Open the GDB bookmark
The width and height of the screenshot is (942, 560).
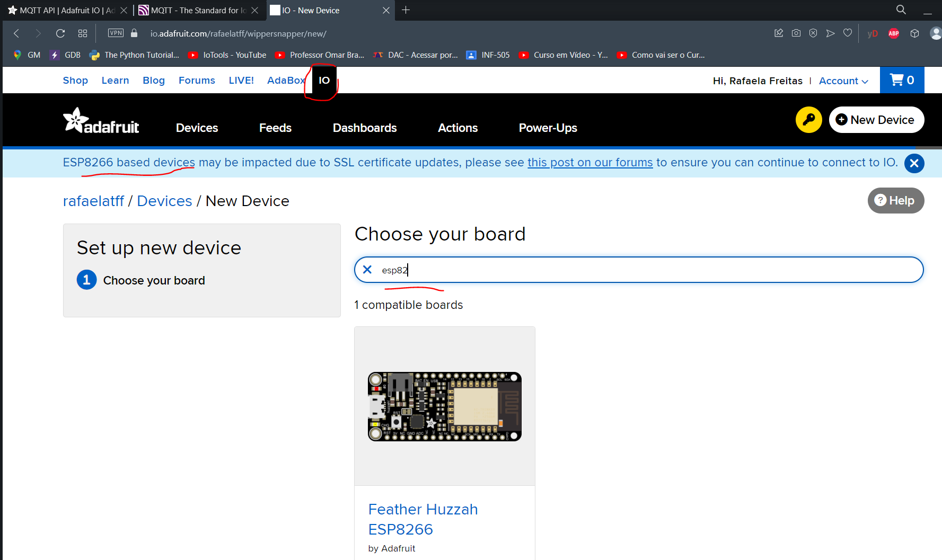point(65,55)
